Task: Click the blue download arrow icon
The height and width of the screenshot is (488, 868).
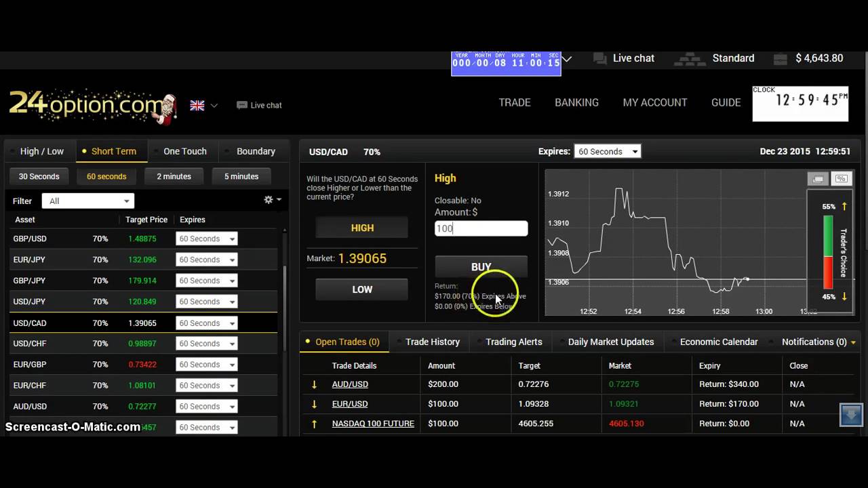Action: click(x=851, y=414)
